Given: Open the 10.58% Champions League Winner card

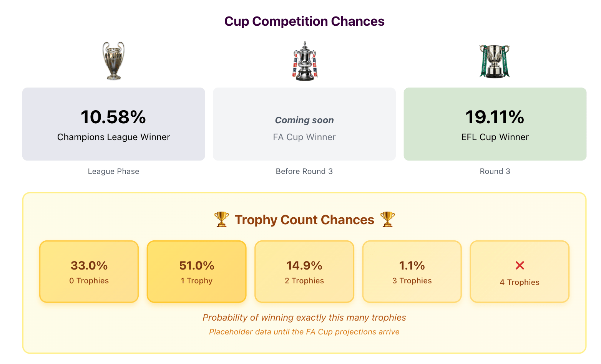Looking at the screenshot, I should [x=113, y=124].
